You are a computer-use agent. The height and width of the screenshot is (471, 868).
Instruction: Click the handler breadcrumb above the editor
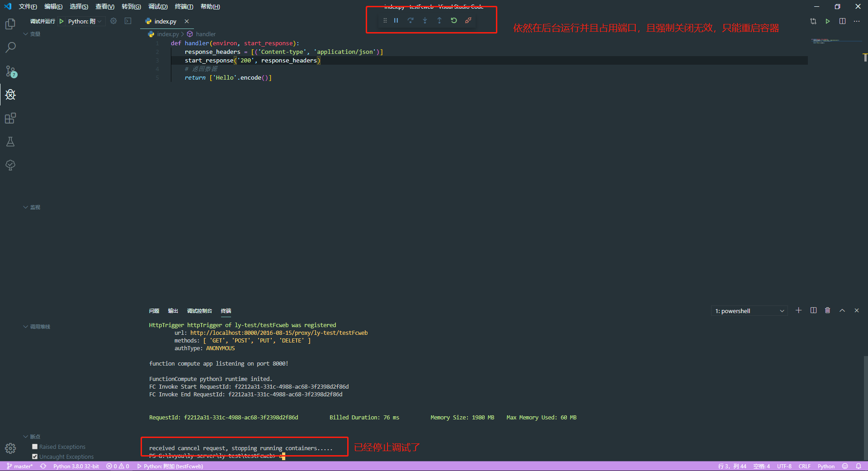206,33
